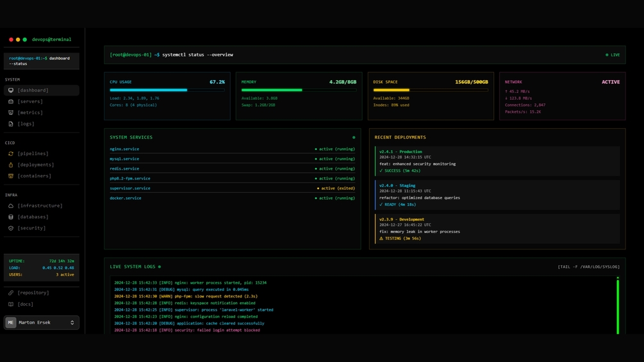644x362 pixels.
Task: Open v2.4.1 - Production deployment
Action: 497,161
